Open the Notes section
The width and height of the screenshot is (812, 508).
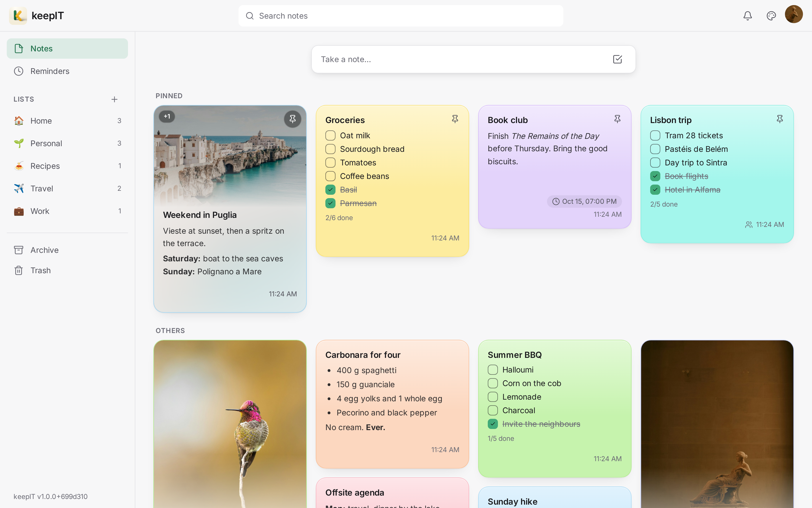coord(67,48)
